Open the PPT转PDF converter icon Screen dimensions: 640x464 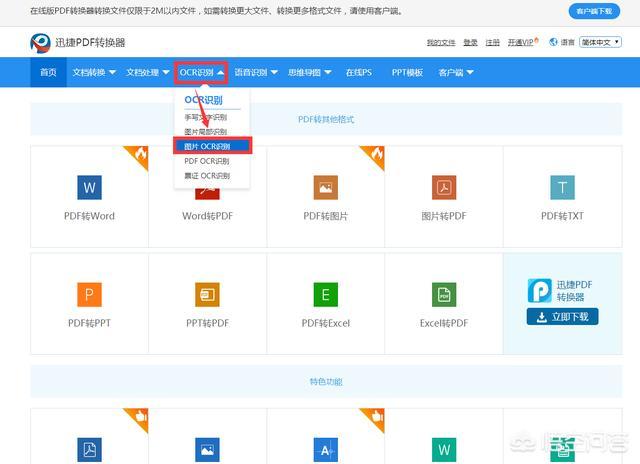(x=207, y=294)
